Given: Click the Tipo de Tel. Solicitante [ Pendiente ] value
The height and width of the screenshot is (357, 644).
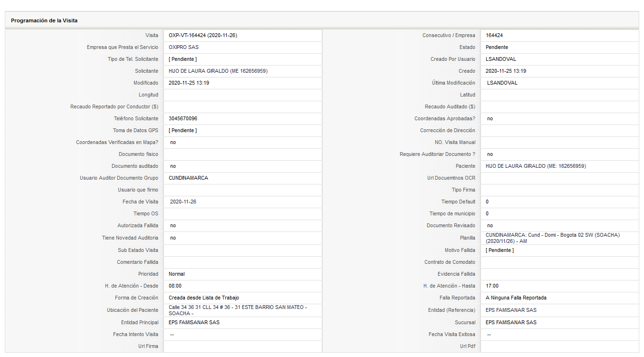Looking at the screenshot, I should 183,59.
